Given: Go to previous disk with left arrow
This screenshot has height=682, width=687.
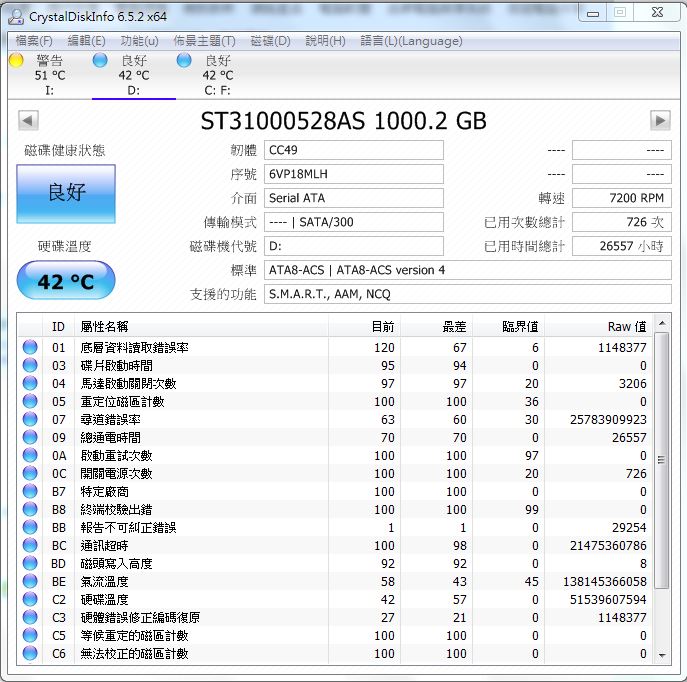Looking at the screenshot, I should point(28,120).
